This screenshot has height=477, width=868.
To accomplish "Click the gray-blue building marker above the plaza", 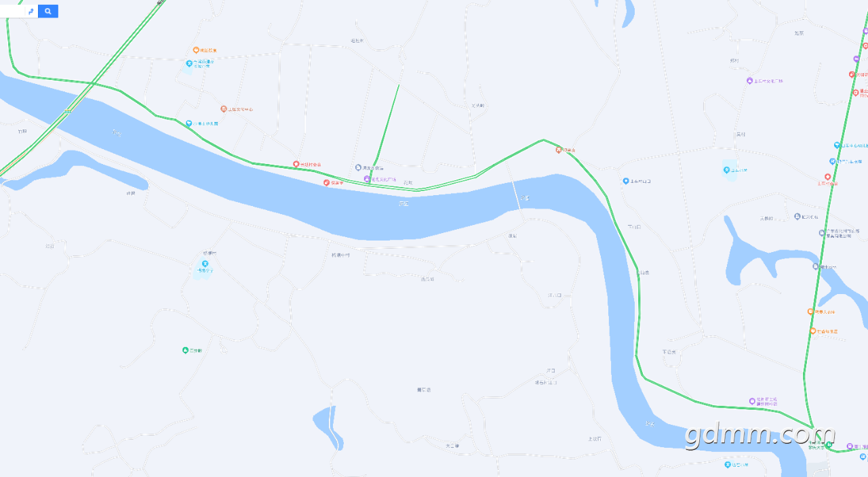I will click(358, 167).
